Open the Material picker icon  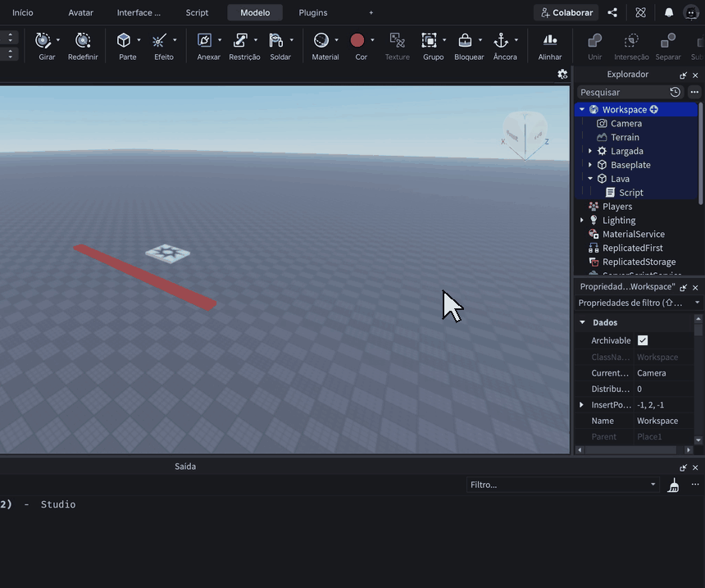pyautogui.click(x=321, y=40)
